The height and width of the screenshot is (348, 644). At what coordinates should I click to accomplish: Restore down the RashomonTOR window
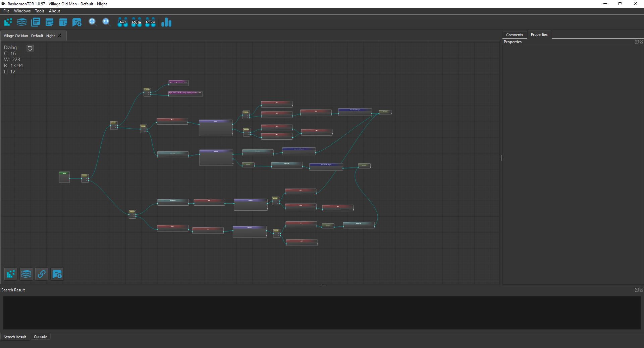coord(620,4)
